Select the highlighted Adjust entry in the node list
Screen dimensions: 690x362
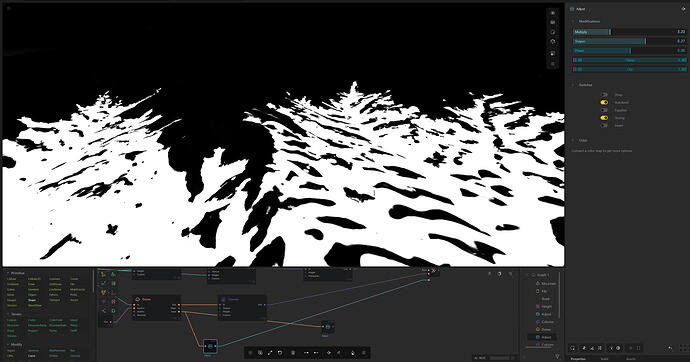542,337
